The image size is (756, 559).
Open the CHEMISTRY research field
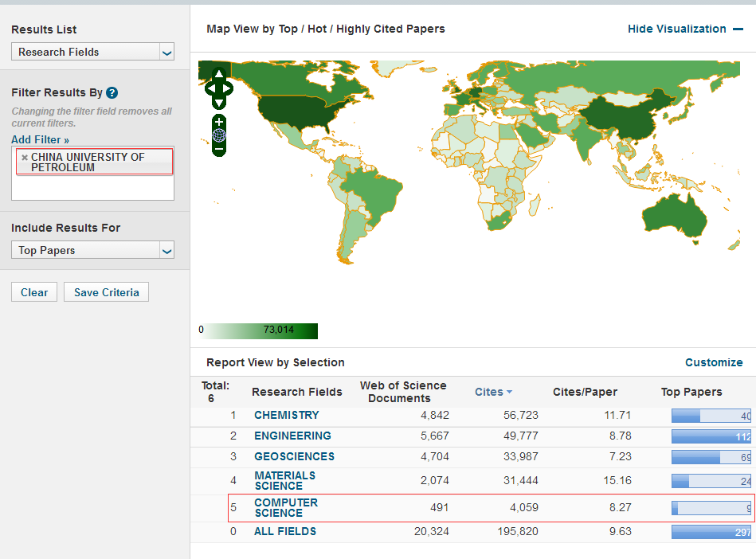(286, 415)
